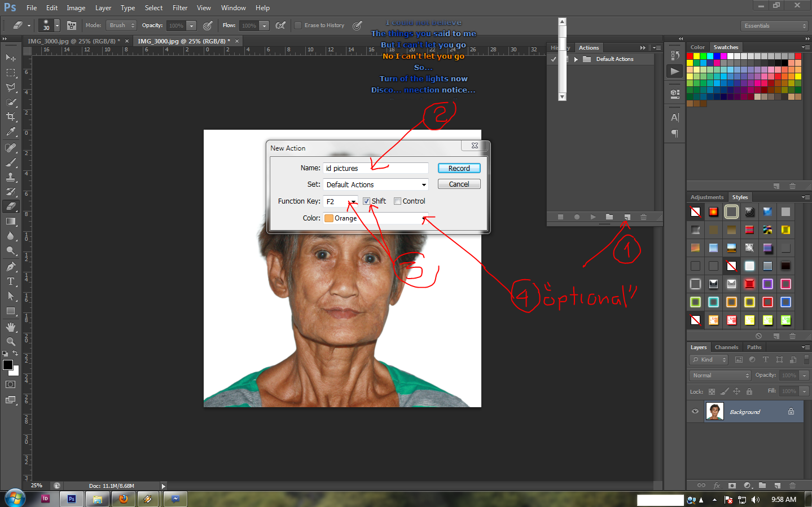Open the File menu
The width and height of the screenshot is (812, 507).
click(x=32, y=8)
